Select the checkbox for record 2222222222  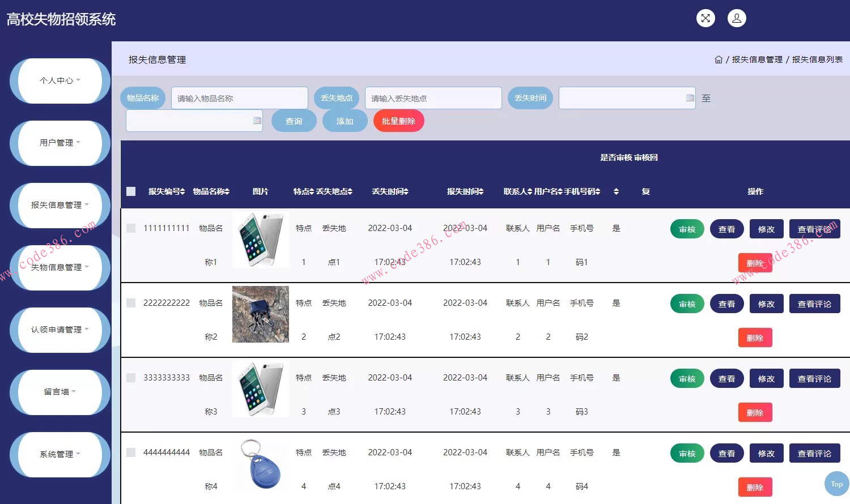click(130, 303)
